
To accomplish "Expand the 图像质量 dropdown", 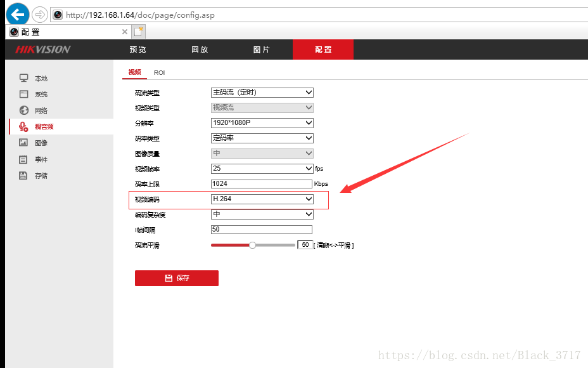I will [262, 153].
